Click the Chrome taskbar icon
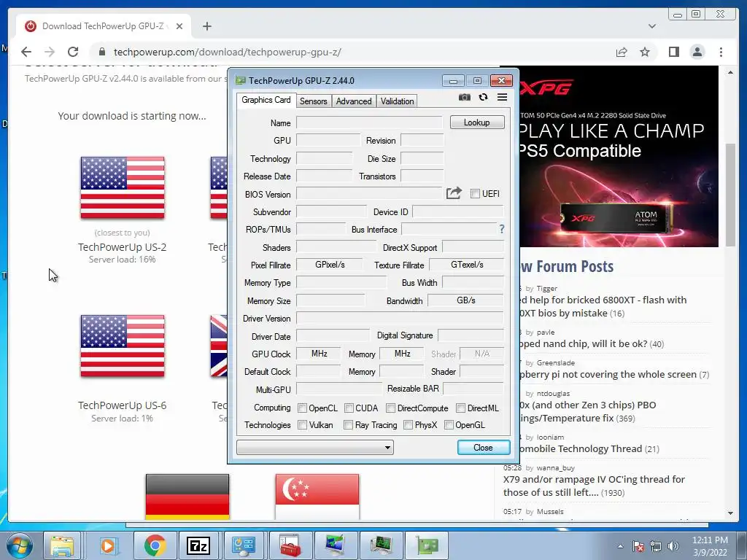This screenshot has height=560, width=747. coord(155,545)
